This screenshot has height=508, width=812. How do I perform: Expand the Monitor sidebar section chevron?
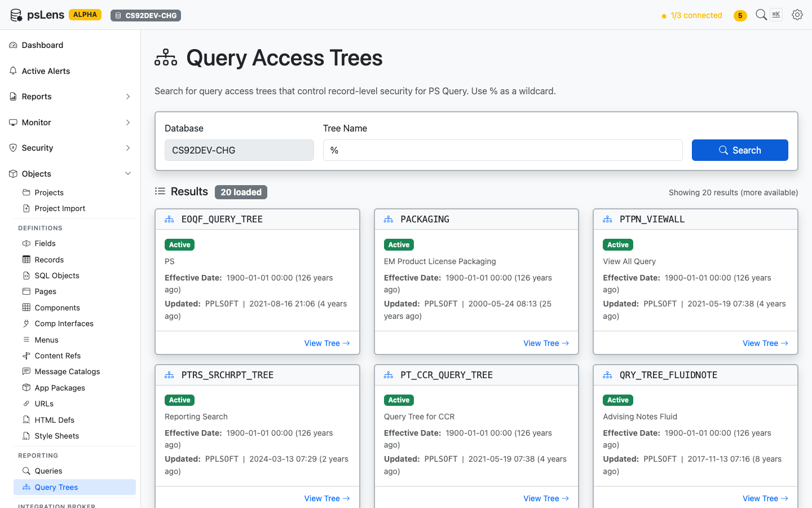click(x=128, y=122)
